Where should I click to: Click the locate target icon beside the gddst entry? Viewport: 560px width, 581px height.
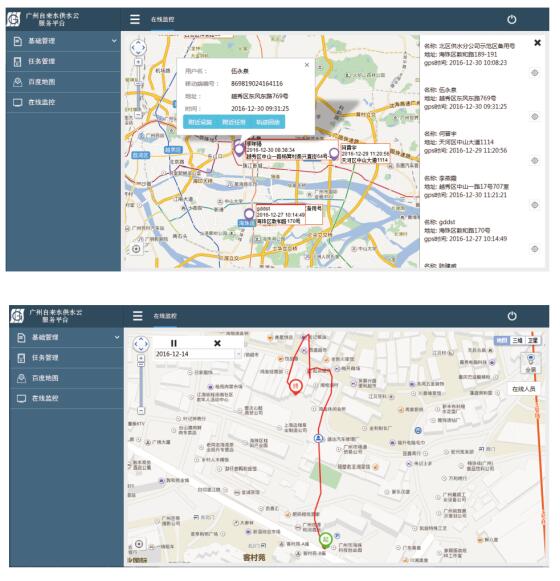[534, 249]
